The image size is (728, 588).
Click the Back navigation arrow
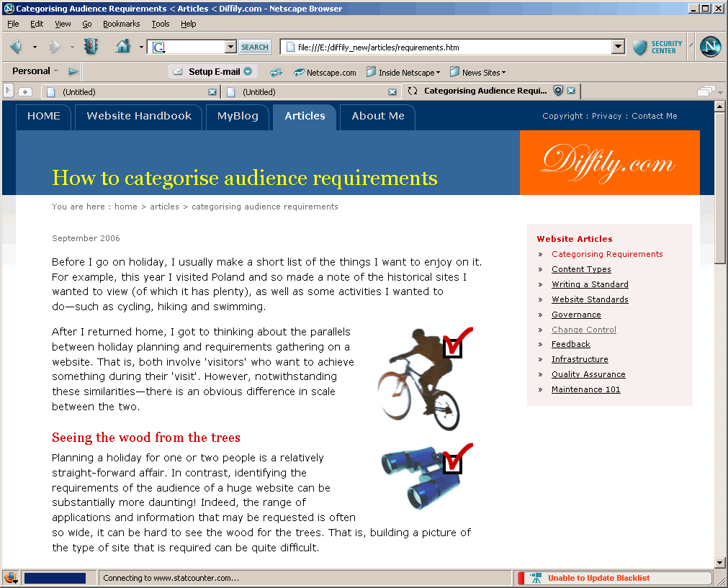point(16,46)
